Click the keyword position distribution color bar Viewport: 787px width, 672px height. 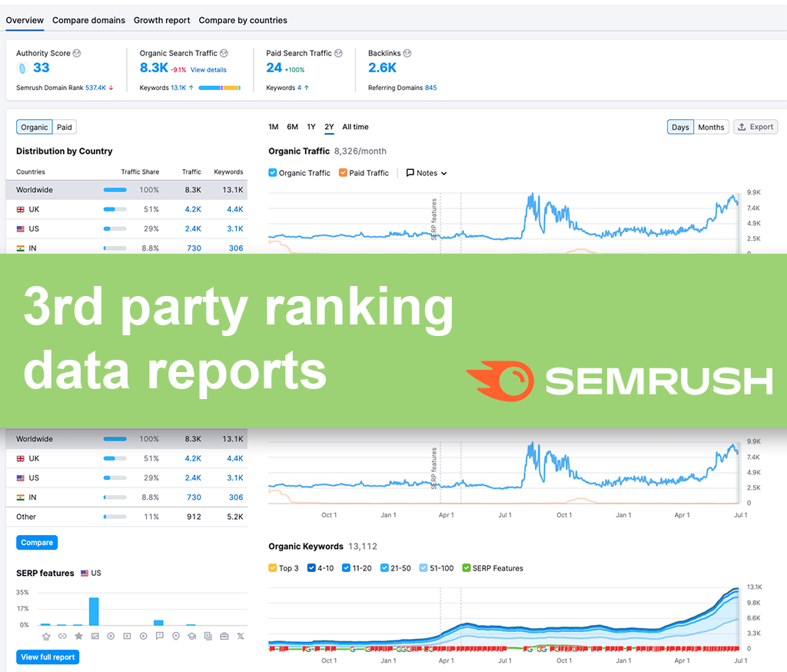click(220, 88)
